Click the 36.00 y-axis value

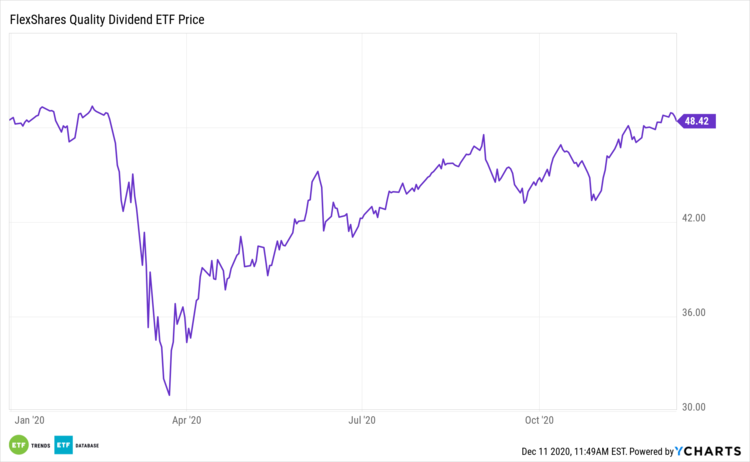[x=692, y=312]
